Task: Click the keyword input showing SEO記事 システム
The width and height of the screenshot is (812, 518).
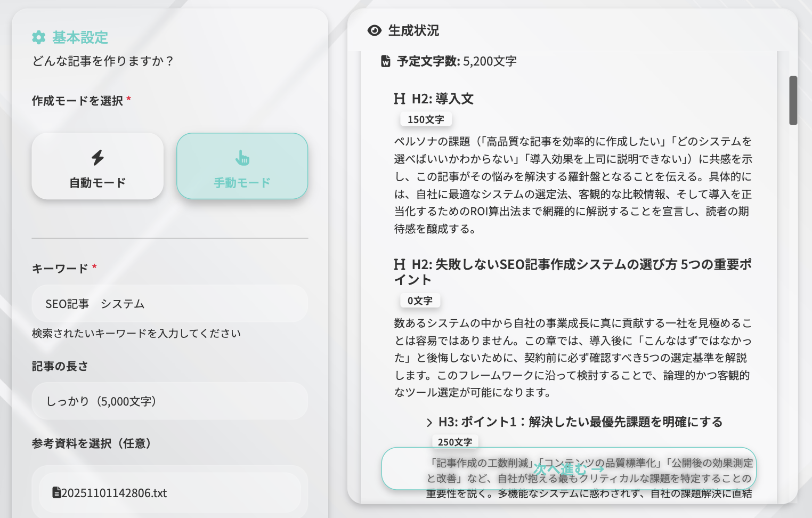Action: point(169,303)
